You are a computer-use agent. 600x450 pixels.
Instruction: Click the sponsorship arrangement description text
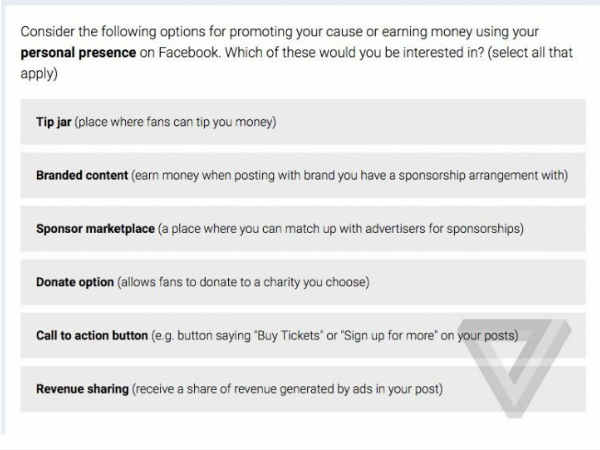[x=350, y=175]
